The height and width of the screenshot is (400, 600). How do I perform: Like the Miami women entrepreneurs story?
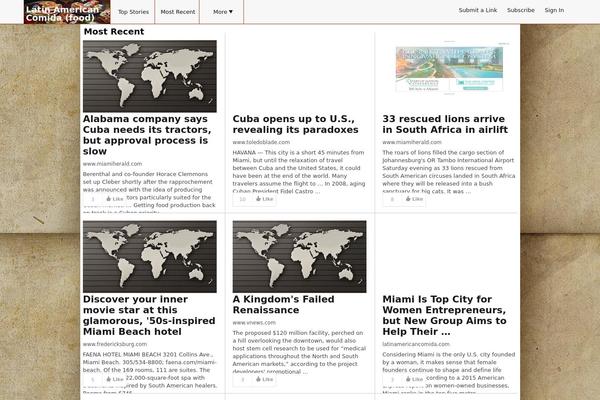[414, 379]
